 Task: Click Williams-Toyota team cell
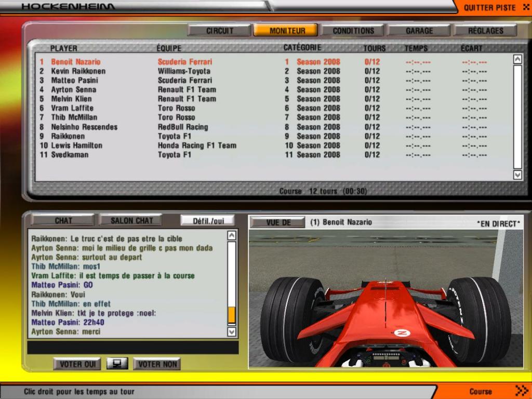tap(184, 71)
